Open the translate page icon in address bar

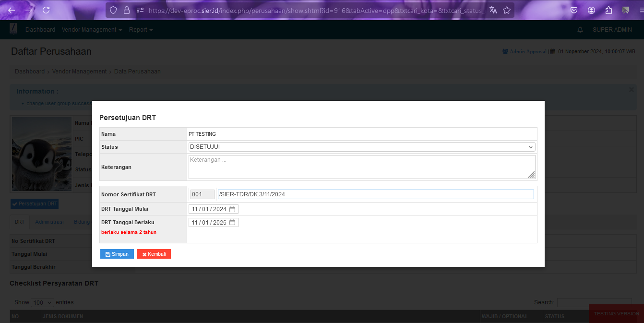click(x=493, y=10)
